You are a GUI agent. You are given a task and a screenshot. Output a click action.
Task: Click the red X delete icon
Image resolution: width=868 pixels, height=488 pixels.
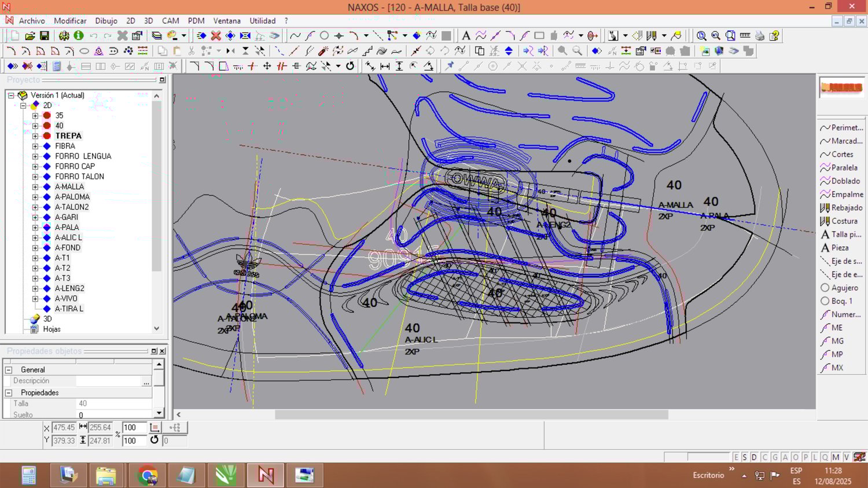216,36
